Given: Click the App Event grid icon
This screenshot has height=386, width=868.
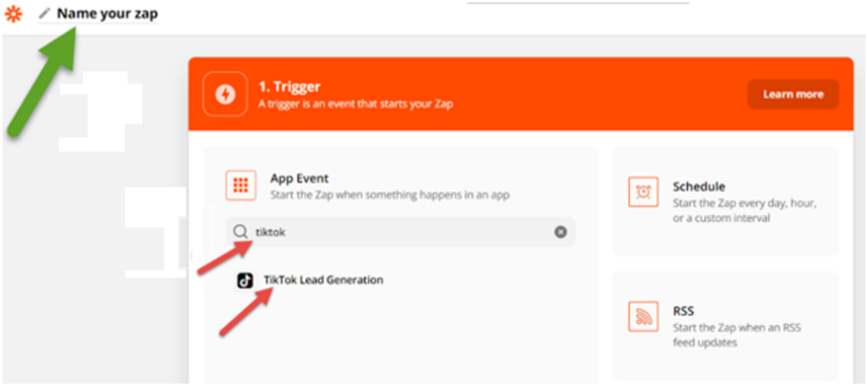Looking at the screenshot, I should 241,186.
